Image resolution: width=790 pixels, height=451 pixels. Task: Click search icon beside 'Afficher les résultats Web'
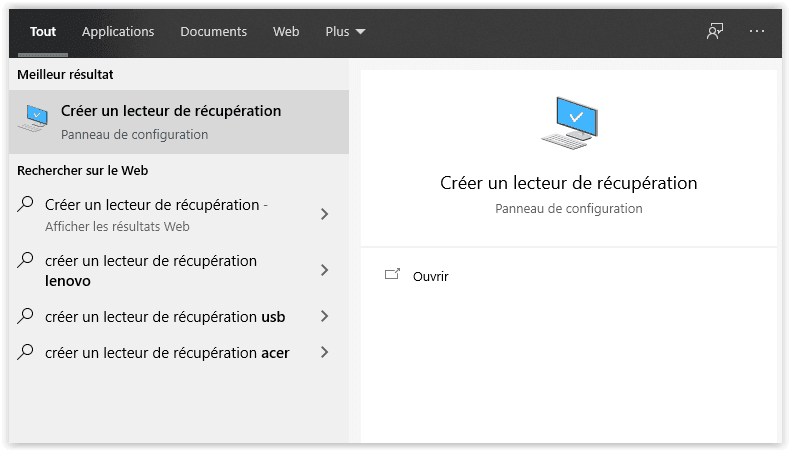(x=26, y=205)
